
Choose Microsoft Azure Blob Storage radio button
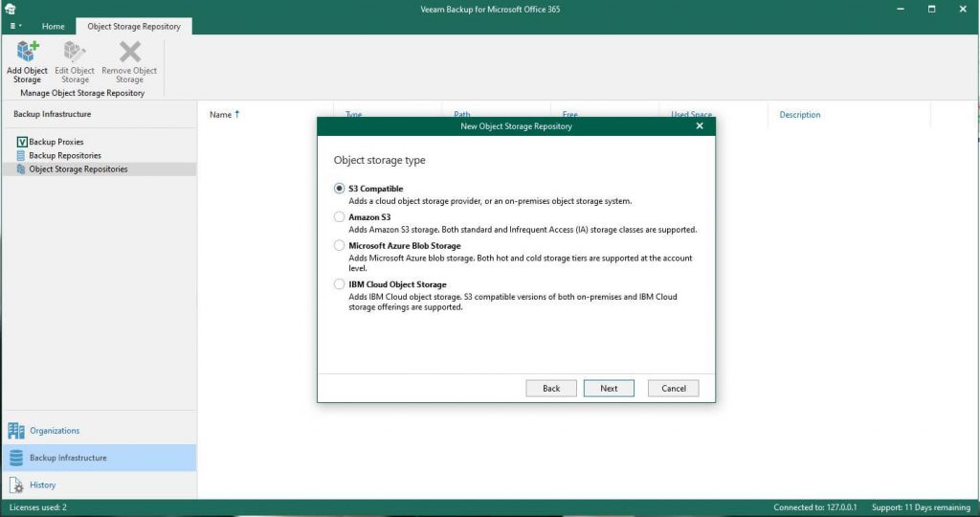[340, 246]
